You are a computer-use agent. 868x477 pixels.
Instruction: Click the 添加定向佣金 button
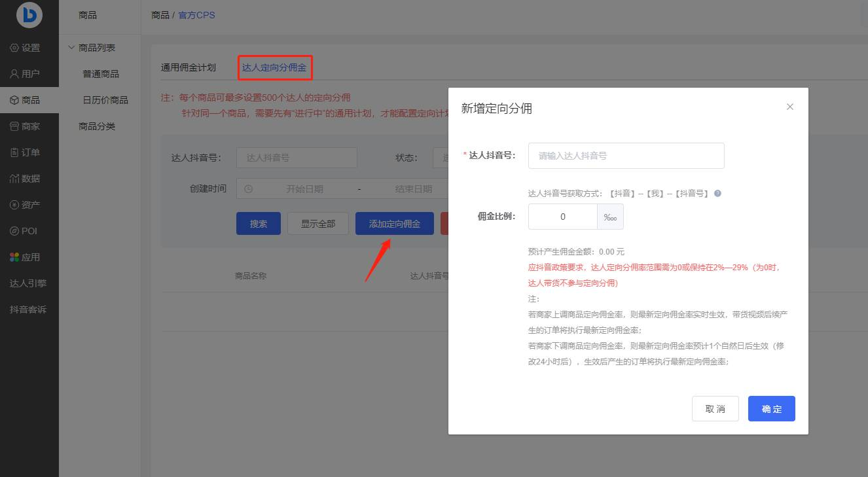click(x=395, y=223)
